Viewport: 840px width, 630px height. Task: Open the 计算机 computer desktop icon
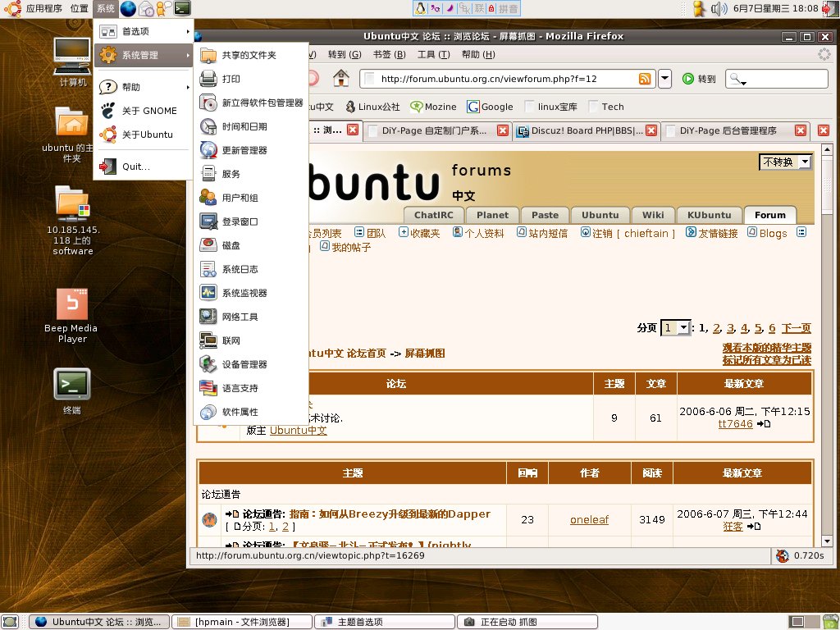tap(72, 62)
